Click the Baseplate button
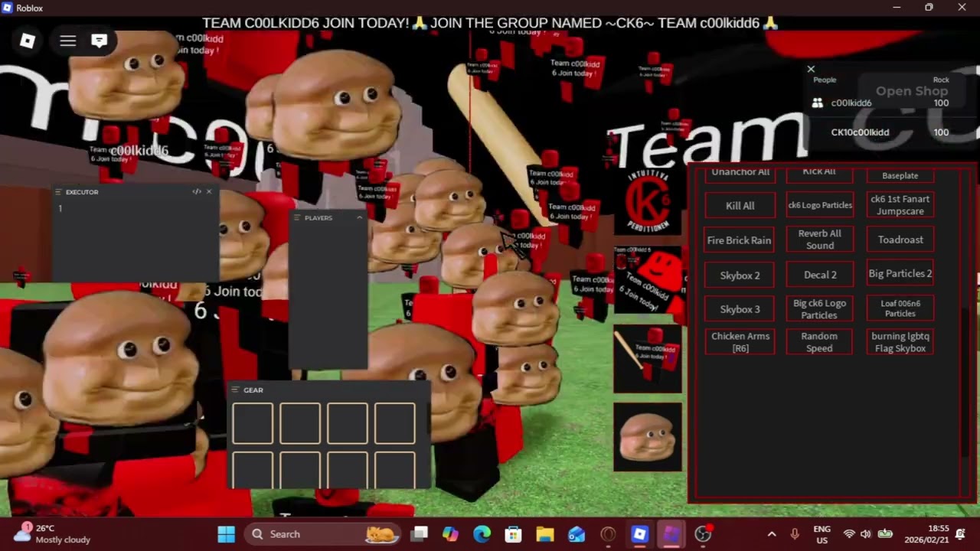980x551 pixels. point(900,175)
